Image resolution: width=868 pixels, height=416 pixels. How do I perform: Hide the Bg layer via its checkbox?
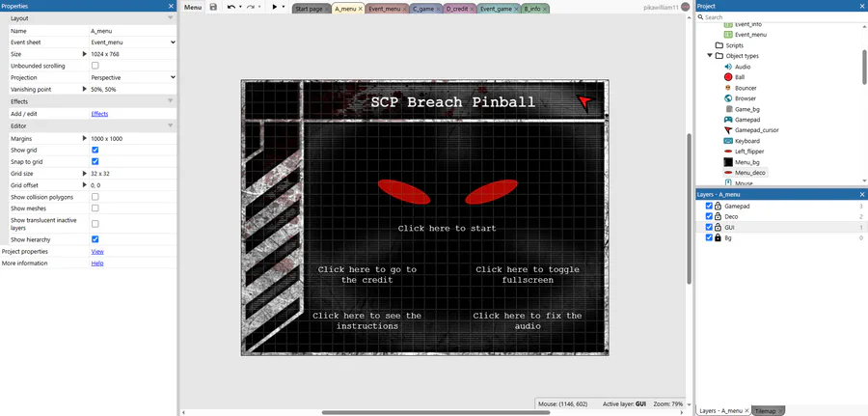(709, 237)
